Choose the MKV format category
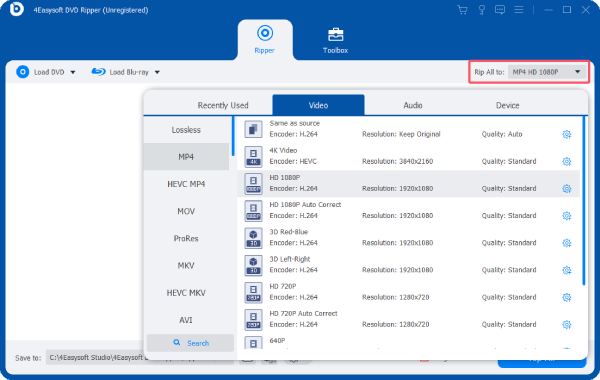The image size is (600, 380). (x=186, y=266)
